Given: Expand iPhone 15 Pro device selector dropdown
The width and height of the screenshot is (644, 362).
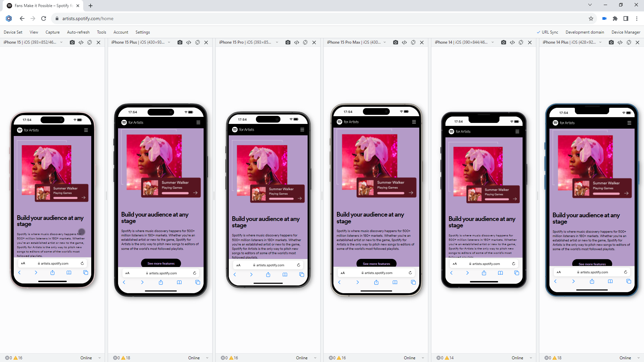Looking at the screenshot, I should (277, 42).
